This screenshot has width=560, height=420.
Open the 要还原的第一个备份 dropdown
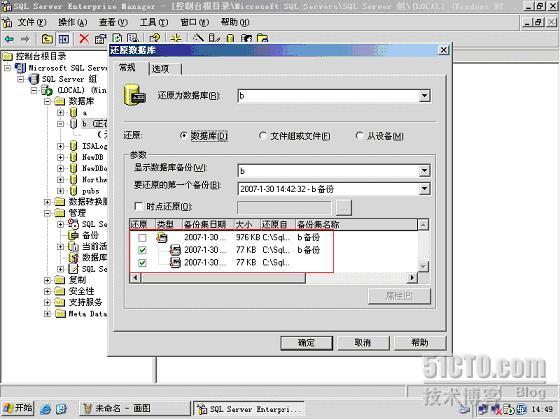coord(424,189)
